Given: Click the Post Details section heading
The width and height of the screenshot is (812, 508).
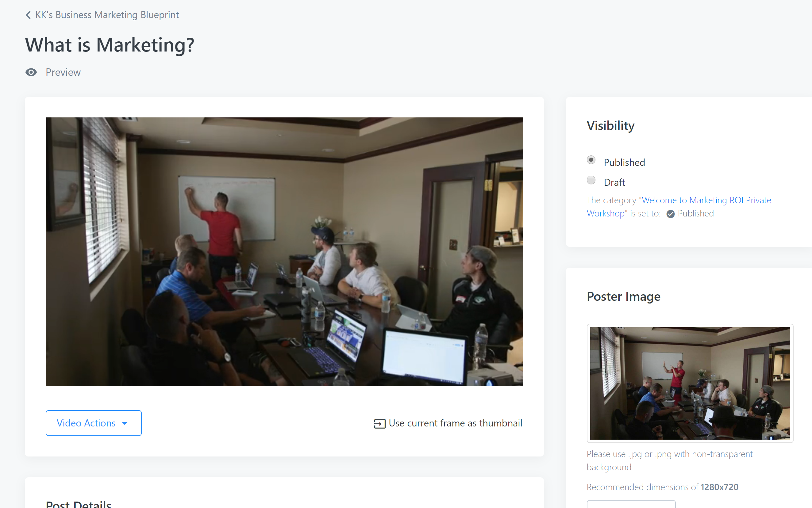Looking at the screenshot, I should (x=78, y=504).
